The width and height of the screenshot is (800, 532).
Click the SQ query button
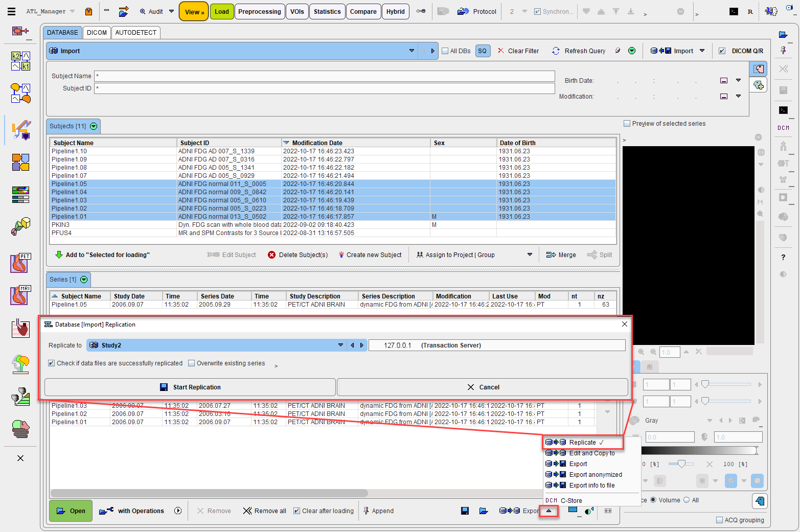tap(483, 51)
